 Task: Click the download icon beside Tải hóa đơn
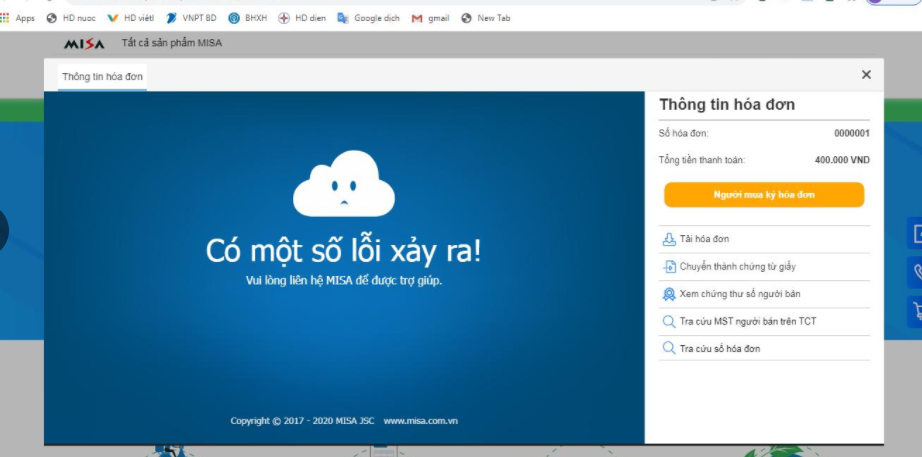tap(669, 239)
